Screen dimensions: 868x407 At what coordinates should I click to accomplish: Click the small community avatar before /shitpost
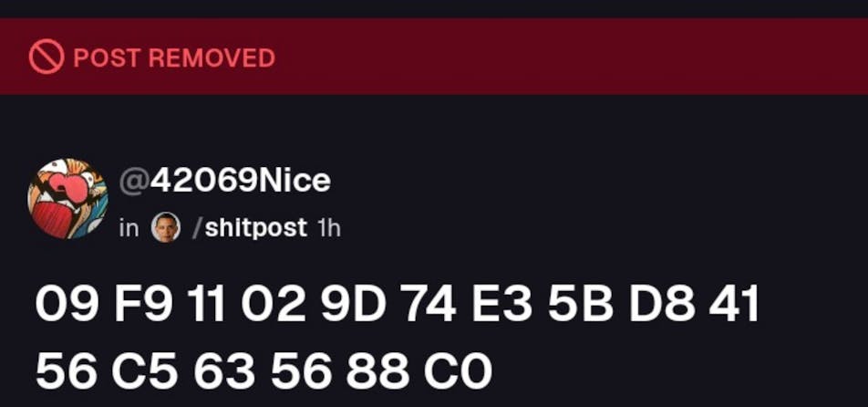click(166, 227)
